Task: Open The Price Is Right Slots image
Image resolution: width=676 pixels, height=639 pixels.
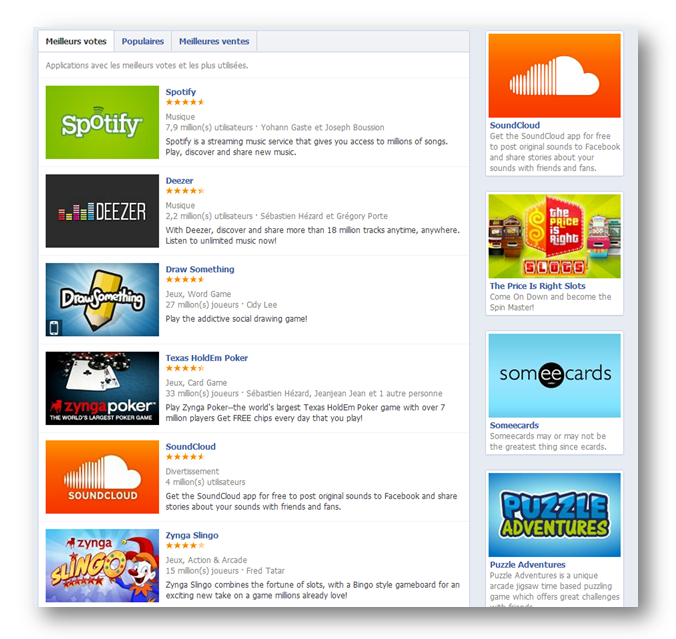Action: coord(554,236)
